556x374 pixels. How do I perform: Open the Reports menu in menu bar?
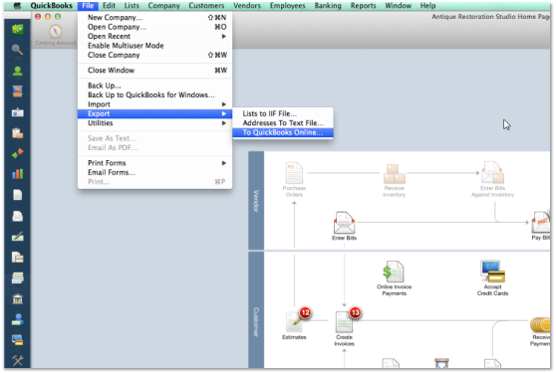pos(363,6)
